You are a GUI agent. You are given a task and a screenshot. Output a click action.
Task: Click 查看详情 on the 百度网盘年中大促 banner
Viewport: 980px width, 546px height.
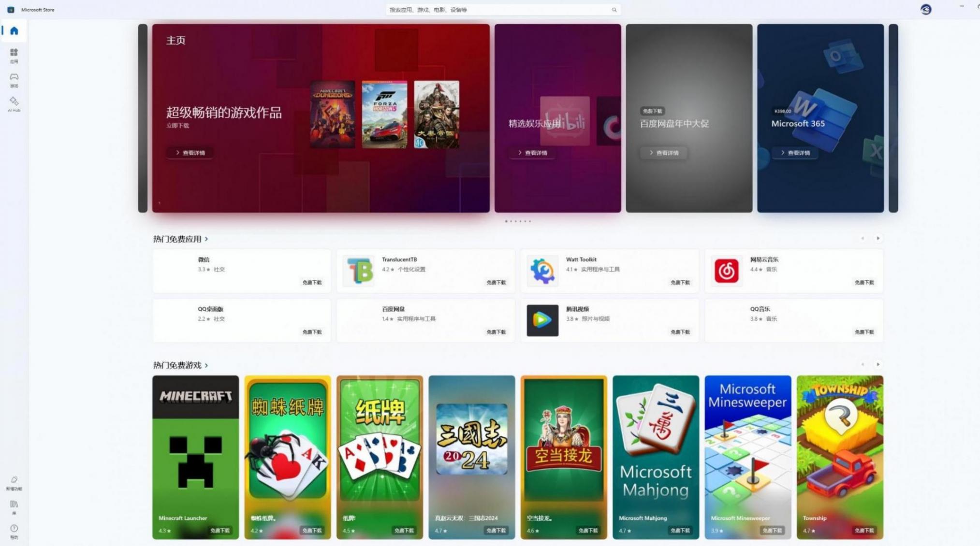[x=664, y=153]
